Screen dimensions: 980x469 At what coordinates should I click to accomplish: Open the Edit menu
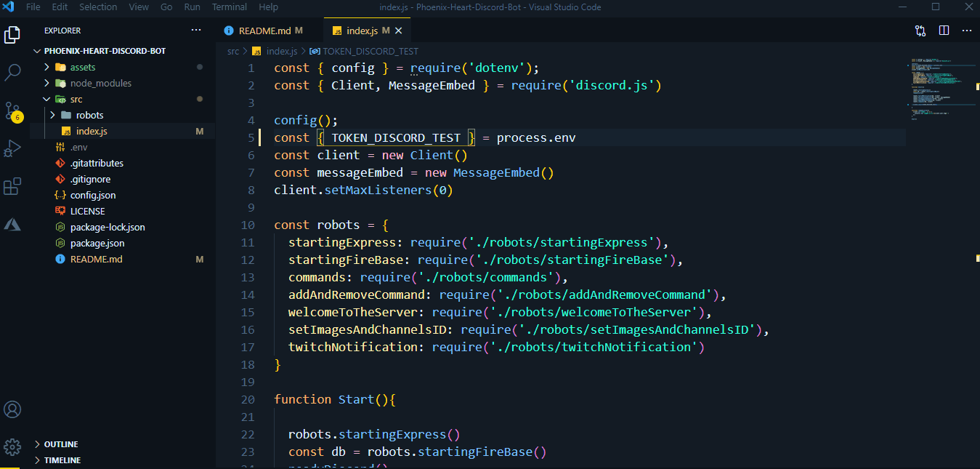[60, 7]
